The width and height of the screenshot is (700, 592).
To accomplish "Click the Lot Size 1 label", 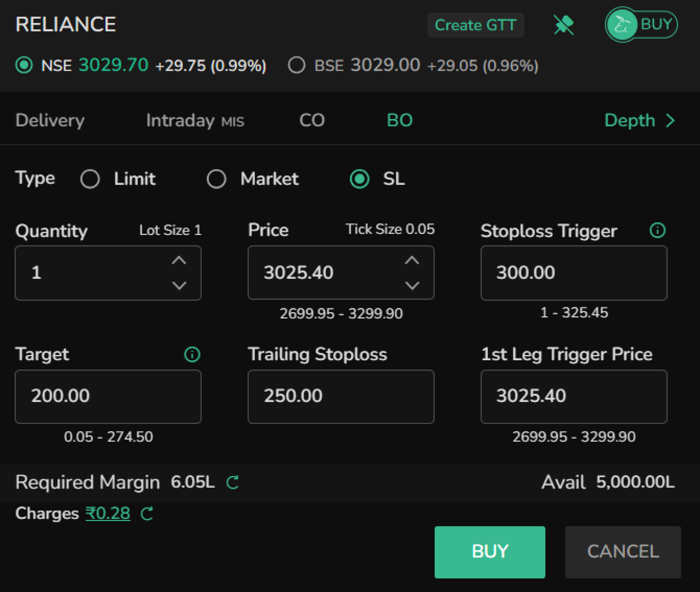I will (170, 230).
